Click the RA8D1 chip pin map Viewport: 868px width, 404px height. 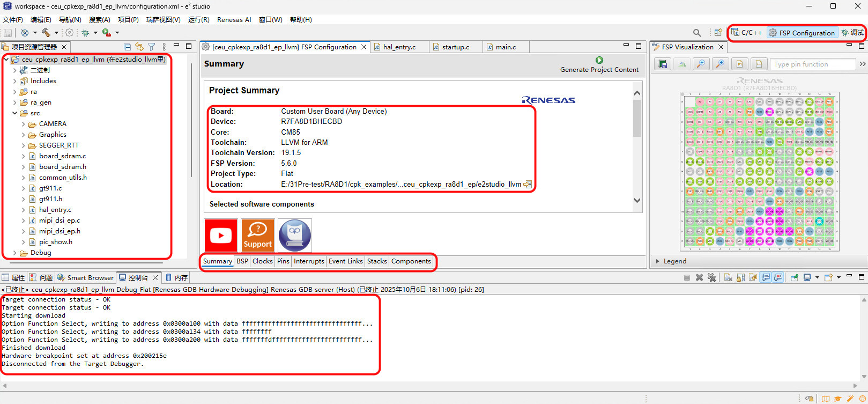[760, 172]
